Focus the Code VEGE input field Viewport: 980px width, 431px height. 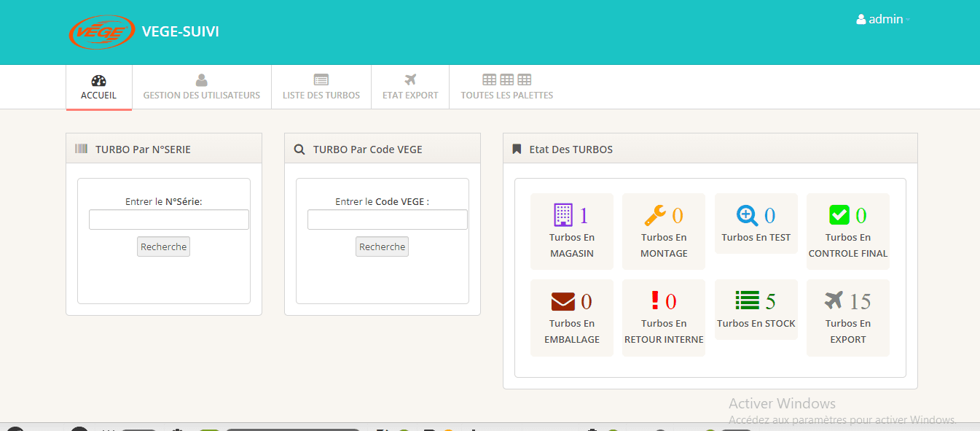[x=388, y=220]
